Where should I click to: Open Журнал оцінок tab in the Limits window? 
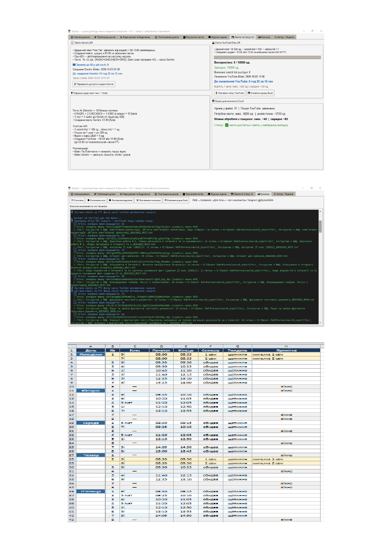[217, 37]
